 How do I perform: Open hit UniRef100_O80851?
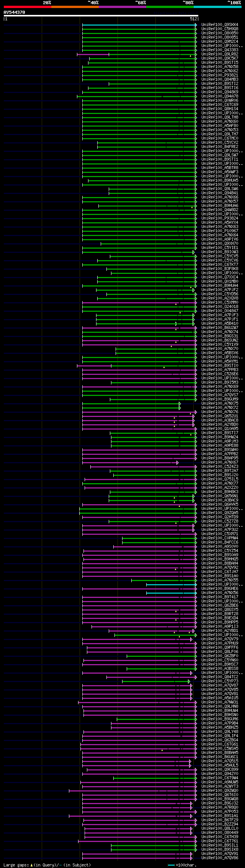tap(220, 37)
